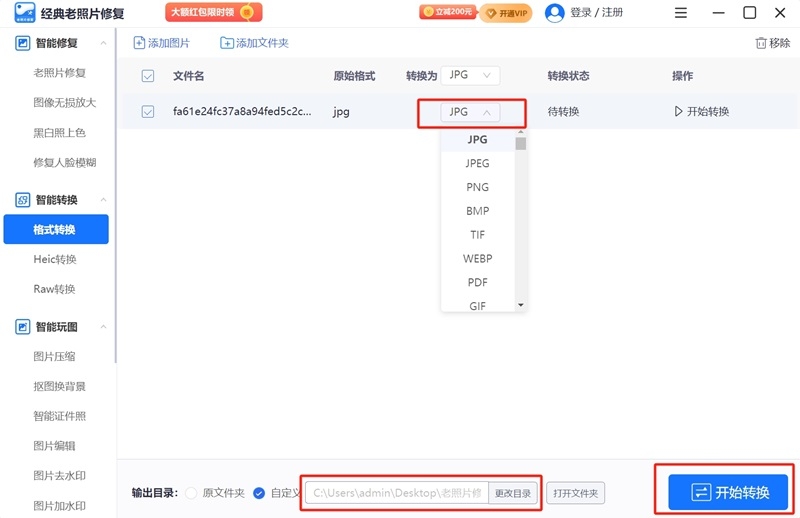The width and height of the screenshot is (800, 518).
Task: Choose TIF in the format list
Action: 478,235
